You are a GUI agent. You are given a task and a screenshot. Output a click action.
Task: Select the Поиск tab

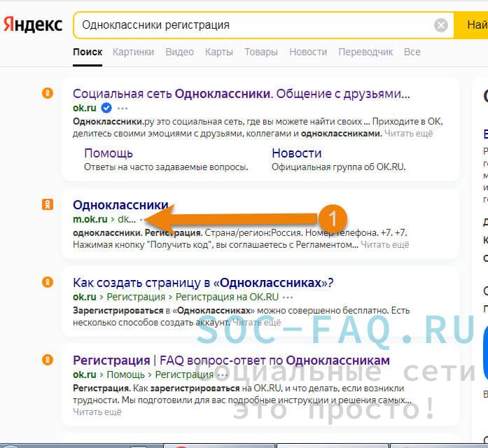click(x=88, y=52)
